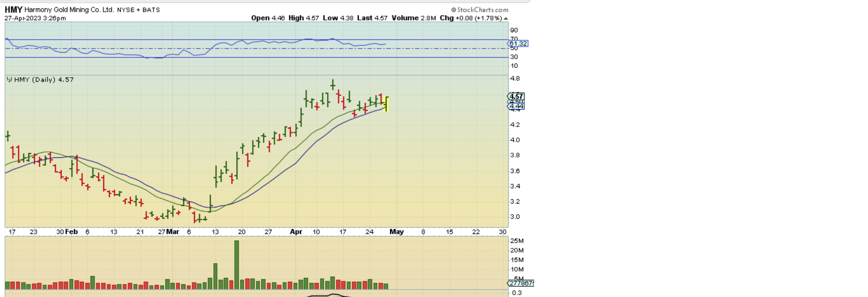Click the 27-Apr-2023 3:26pm timestamp
868x297 pixels.
(35, 18)
